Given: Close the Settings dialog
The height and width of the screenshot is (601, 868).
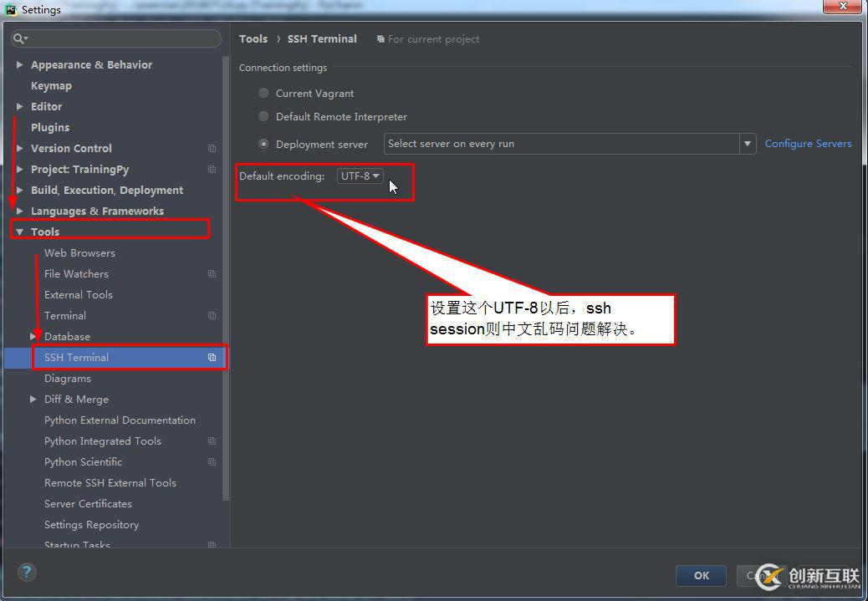Looking at the screenshot, I should point(842,6).
